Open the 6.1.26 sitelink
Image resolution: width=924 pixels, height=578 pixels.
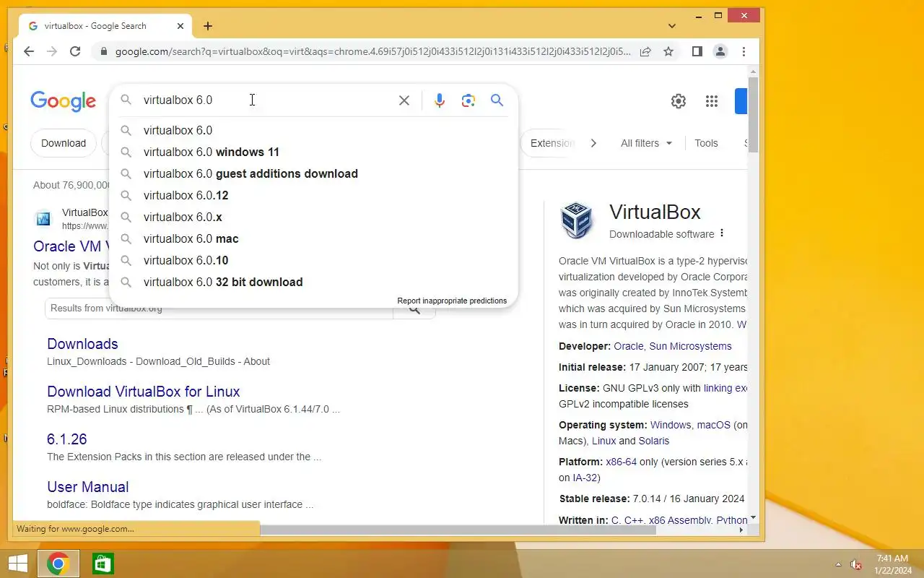pos(67,439)
